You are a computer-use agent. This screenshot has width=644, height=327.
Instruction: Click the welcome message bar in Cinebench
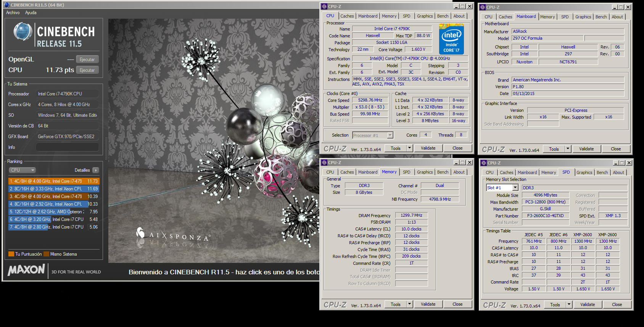(223, 272)
